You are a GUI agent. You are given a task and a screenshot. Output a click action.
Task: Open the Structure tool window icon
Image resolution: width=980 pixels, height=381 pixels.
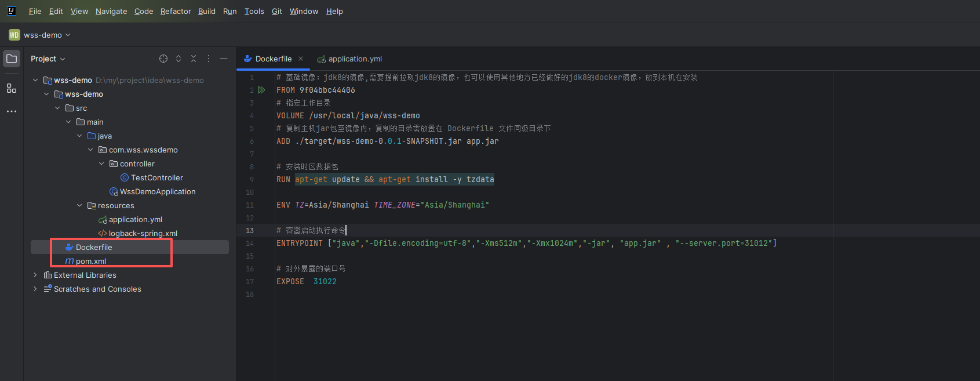12,88
